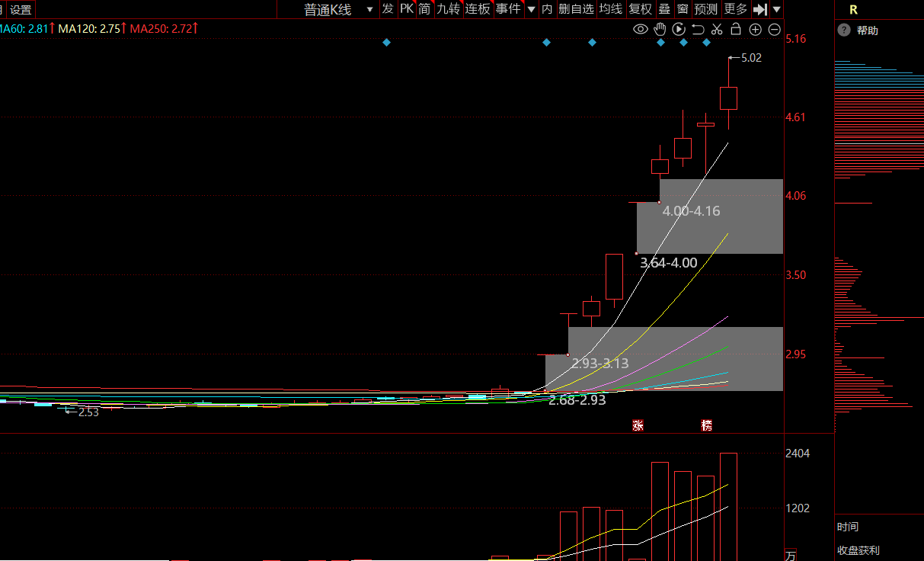The image size is (924, 561).
Task: Click the undo arrow icon
Action: point(698,29)
